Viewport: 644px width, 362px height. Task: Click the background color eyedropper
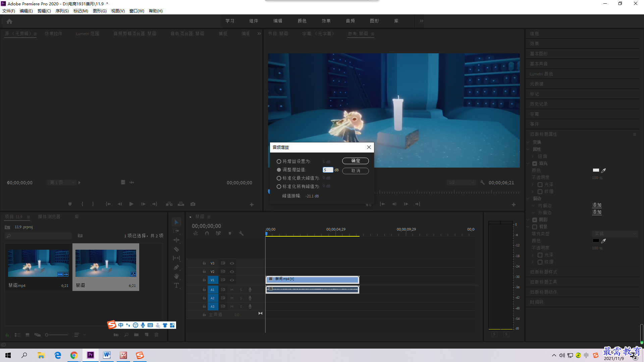[603, 241]
